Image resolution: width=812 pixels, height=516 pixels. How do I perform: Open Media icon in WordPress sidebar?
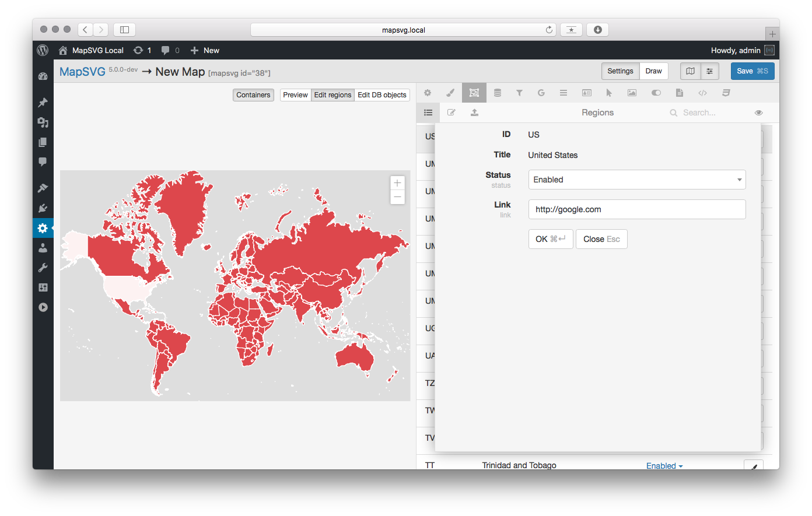43,122
